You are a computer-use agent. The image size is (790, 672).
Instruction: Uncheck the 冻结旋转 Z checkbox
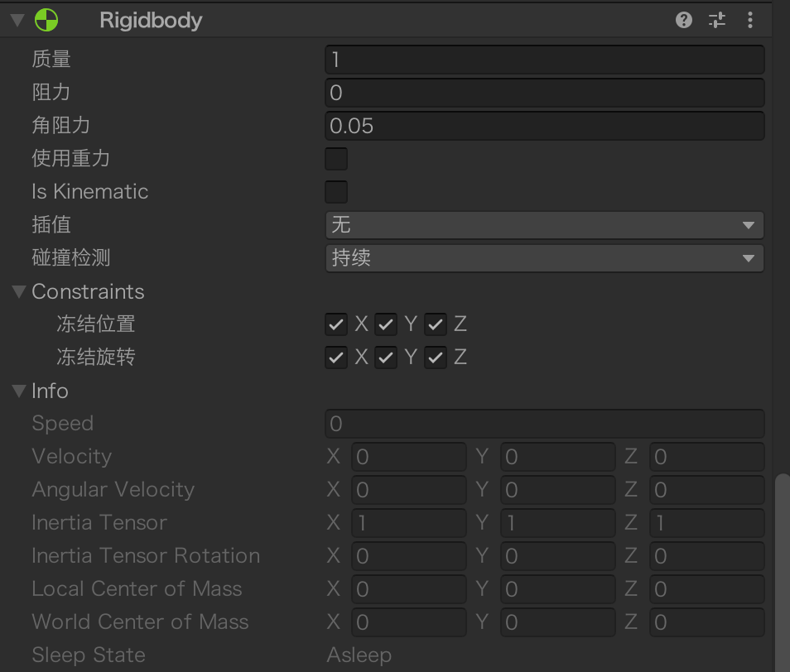click(436, 357)
